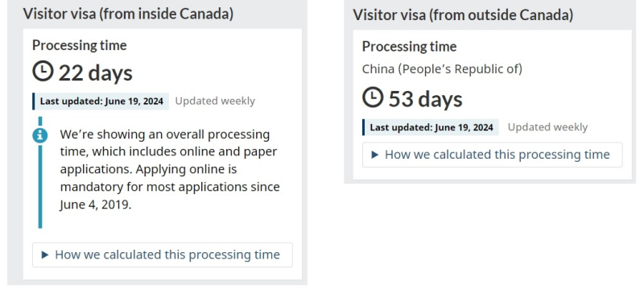Click the disclosure triangle in outside Canada card
This screenshot has height=290, width=644.
click(374, 155)
